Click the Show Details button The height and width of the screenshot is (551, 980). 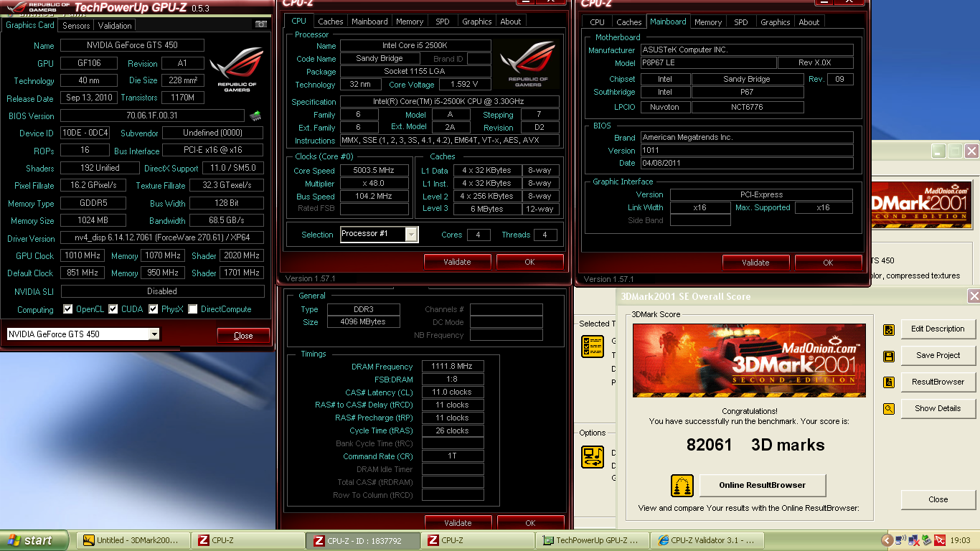point(938,408)
